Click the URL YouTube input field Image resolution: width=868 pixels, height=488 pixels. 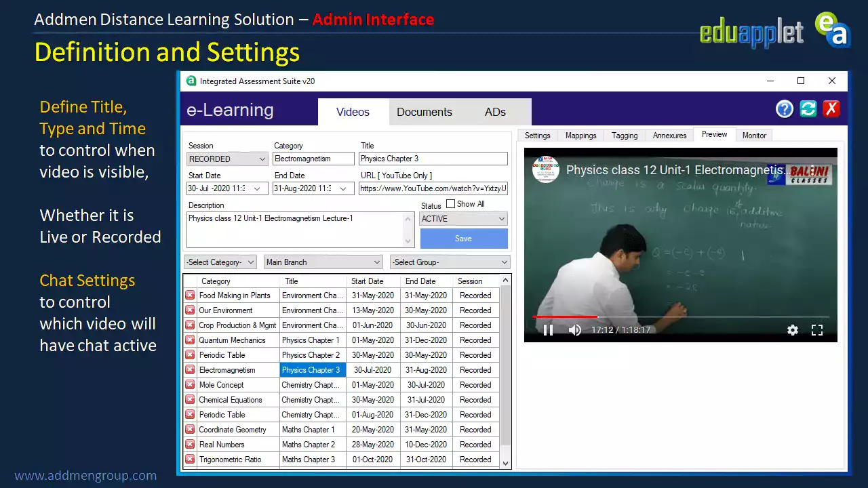[433, 189]
